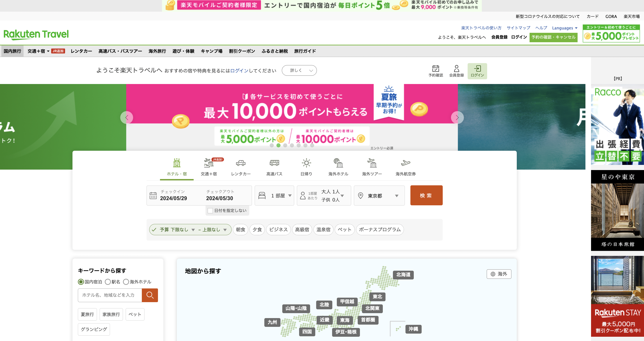The height and width of the screenshot is (341, 644).
Task: Select the 高速バス highway bus icon
Action: (x=274, y=163)
